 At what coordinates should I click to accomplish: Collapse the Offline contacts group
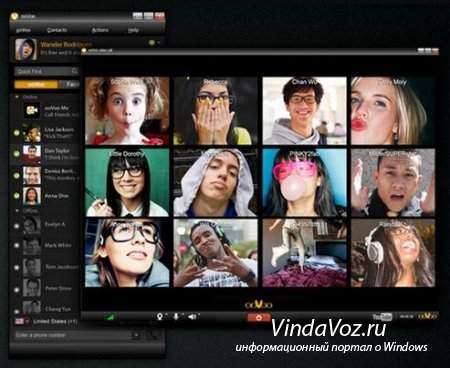tap(17, 211)
